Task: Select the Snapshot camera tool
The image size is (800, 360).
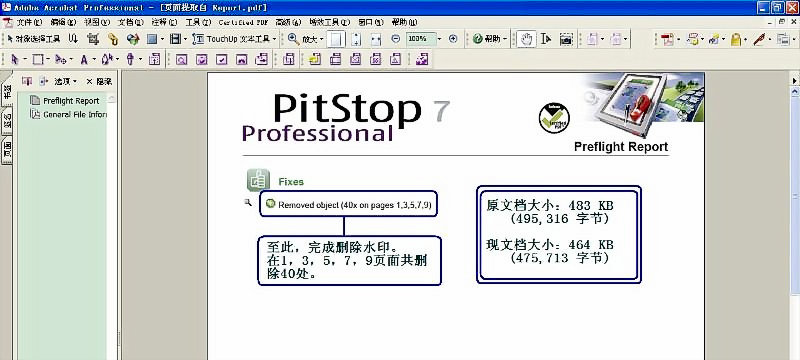Action: pos(566,39)
